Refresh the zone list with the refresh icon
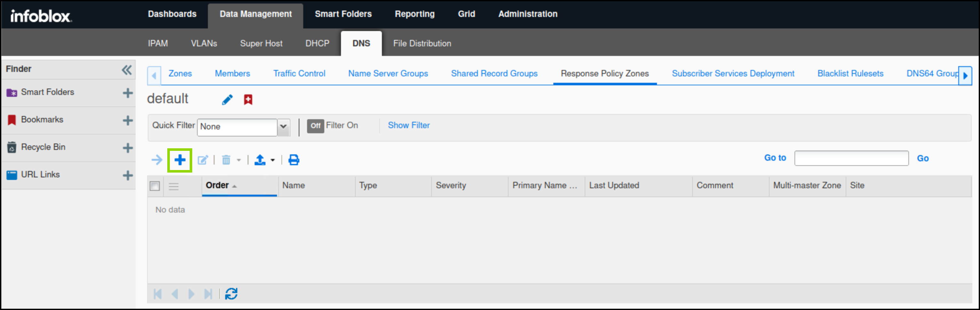 pos(231,293)
